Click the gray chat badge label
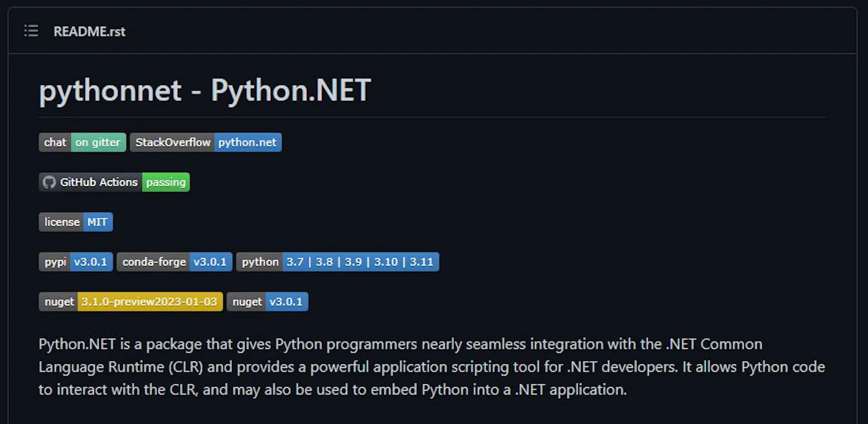868x424 pixels. pyautogui.click(x=55, y=142)
